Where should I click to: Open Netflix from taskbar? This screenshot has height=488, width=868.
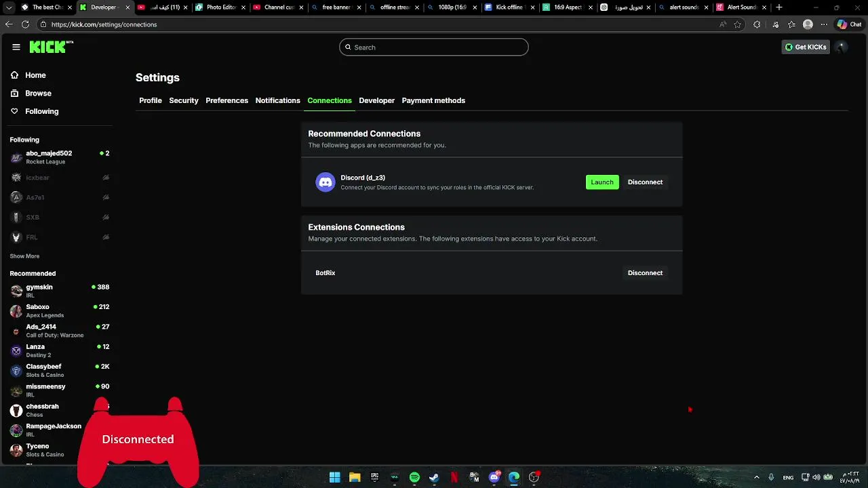[x=454, y=477]
